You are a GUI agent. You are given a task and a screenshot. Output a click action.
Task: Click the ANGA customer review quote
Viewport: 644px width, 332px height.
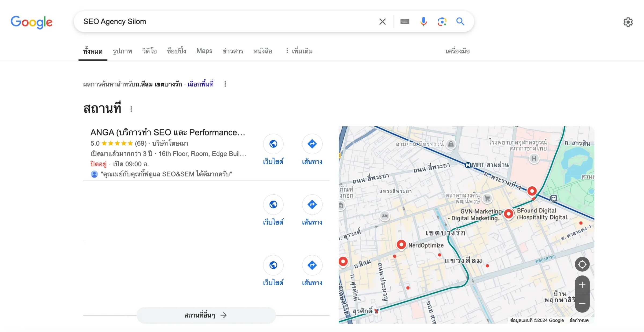coord(166,174)
